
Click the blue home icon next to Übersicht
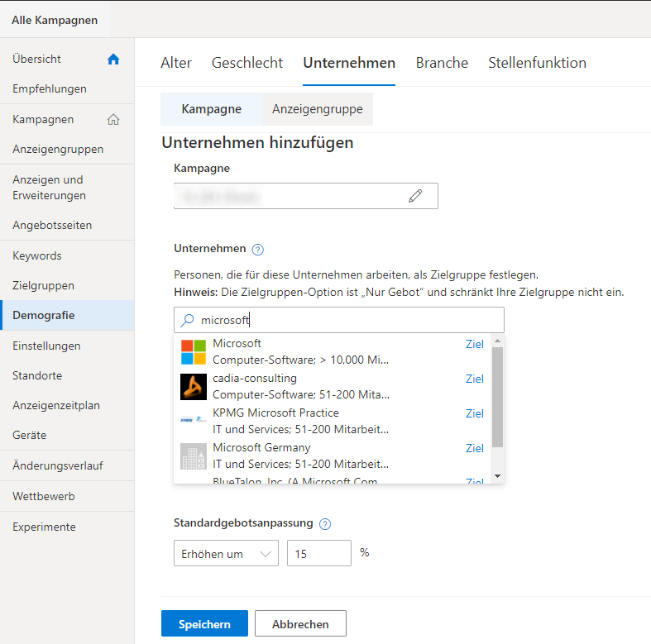pyautogui.click(x=113, y=60)
